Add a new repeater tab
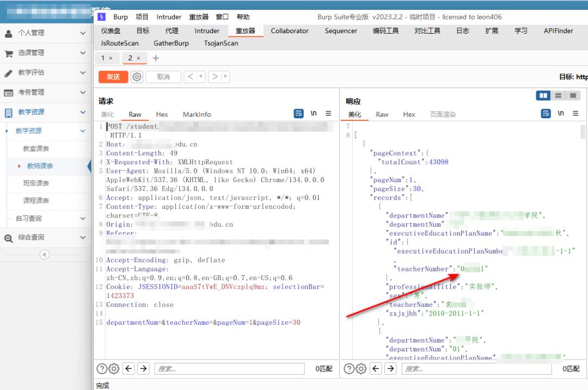The image size is (588, 390). pos(156,58)
